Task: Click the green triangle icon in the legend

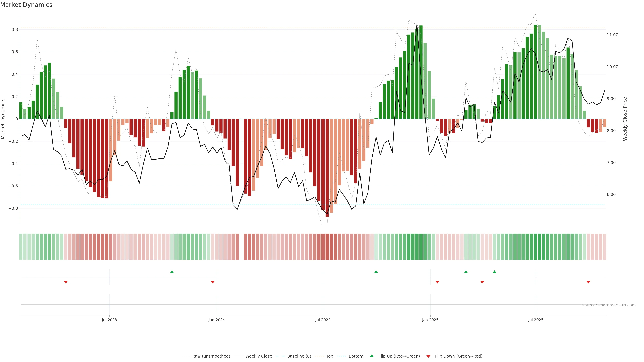Action: (x=372, y=356)
